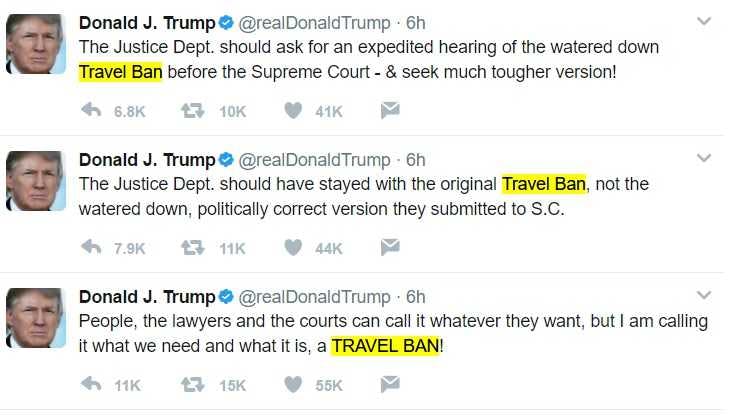Like the tweet with 55K likes
739x420 pixels.
point(293,385)
